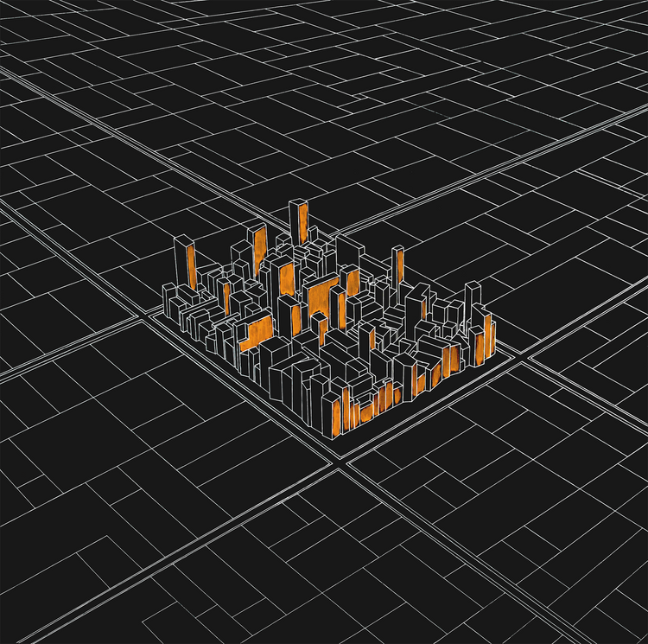Click the road intersection left of the building cluster
Image resolution: width=648 pixels, height=644 pixels.
(x=144, y=315)
